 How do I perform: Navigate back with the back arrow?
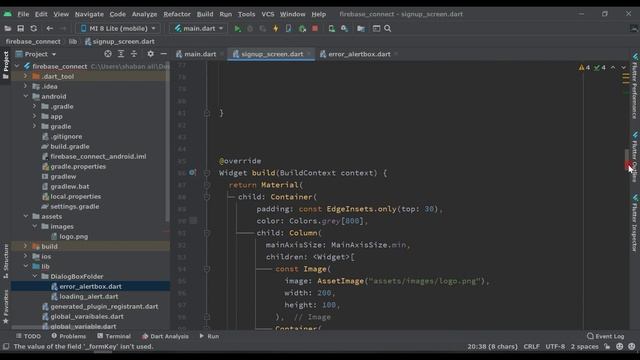49,29
